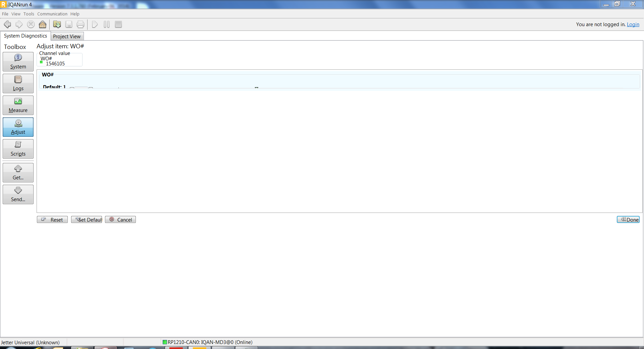This screenshot has height=349, width=644.
Task: Click the square stop icon
Action: point(118,24)
